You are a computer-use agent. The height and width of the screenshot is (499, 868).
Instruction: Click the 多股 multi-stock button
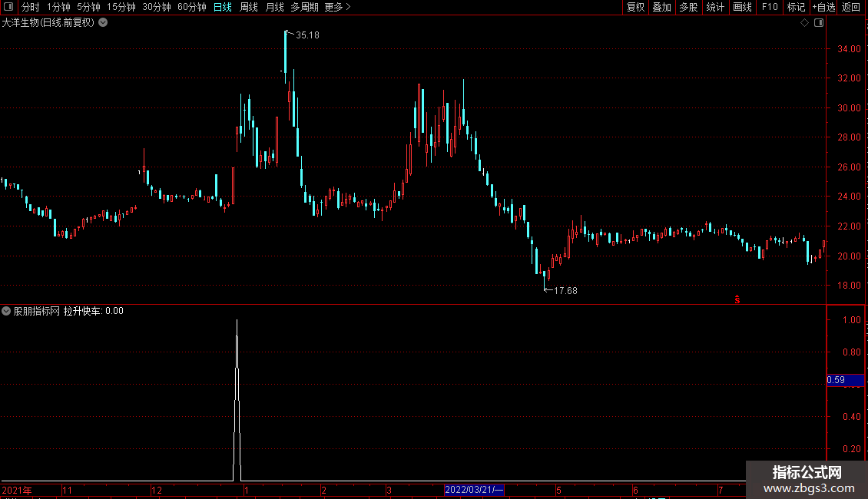tap(689, 7)
